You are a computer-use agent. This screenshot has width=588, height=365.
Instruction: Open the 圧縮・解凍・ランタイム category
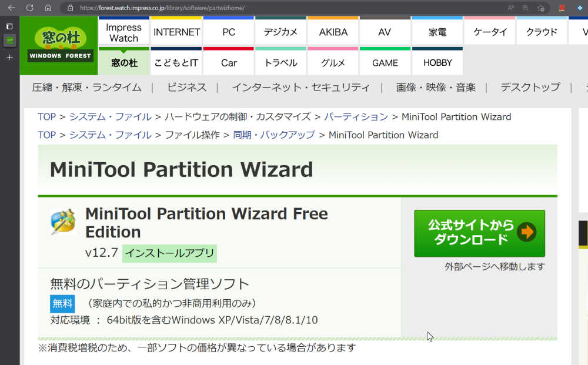[86, 88]
